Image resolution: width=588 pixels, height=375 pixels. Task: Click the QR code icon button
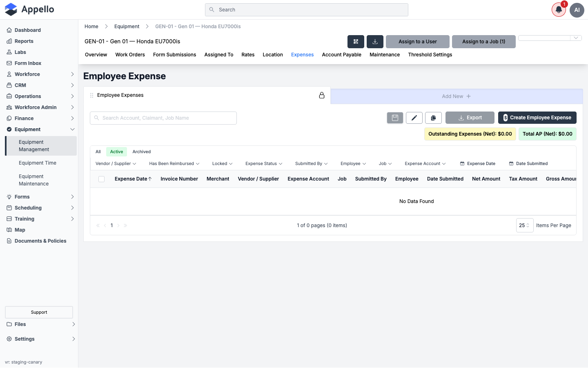[356, 42]
